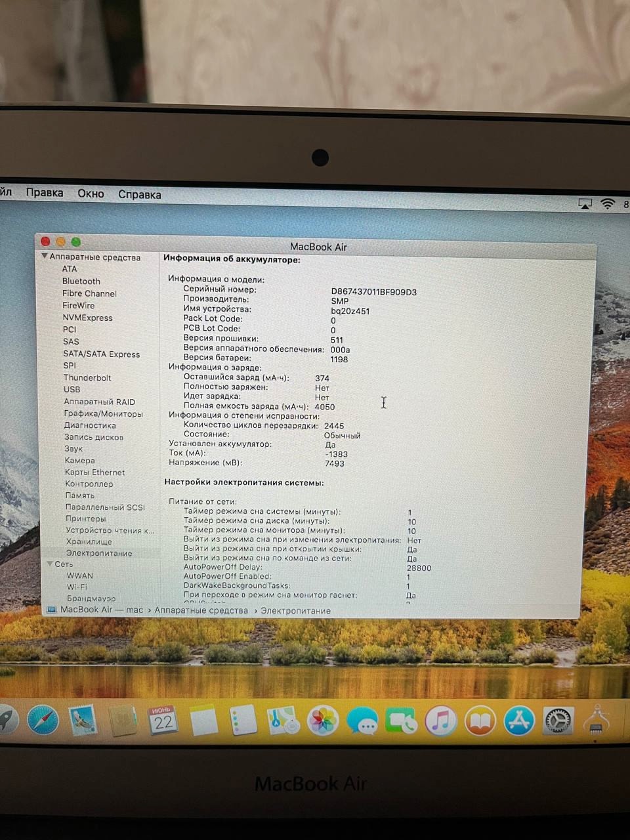Open the Правка menu
This screenshot has width=630, height=840.
coord(45,193)
